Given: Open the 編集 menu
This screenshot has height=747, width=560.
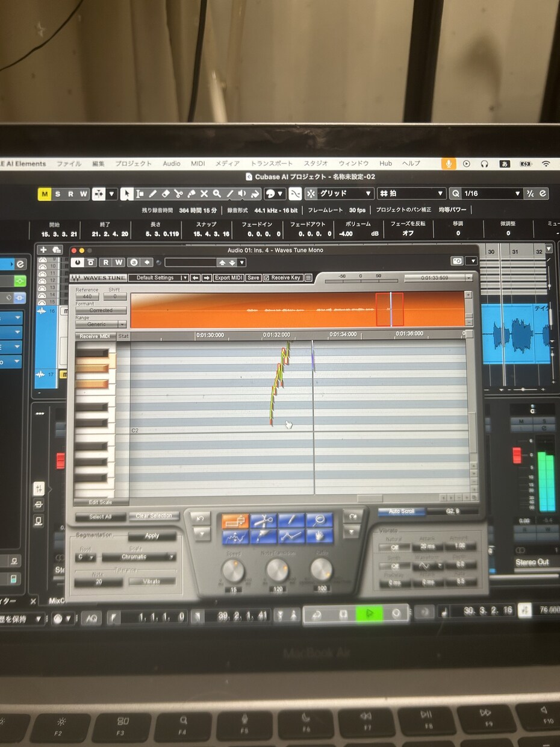Looking at the screenshot, I should click(98, 163).
